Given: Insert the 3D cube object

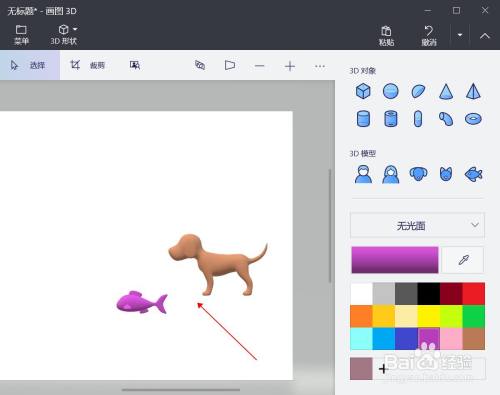Looking at the screenshot, I should click(363, 91).
